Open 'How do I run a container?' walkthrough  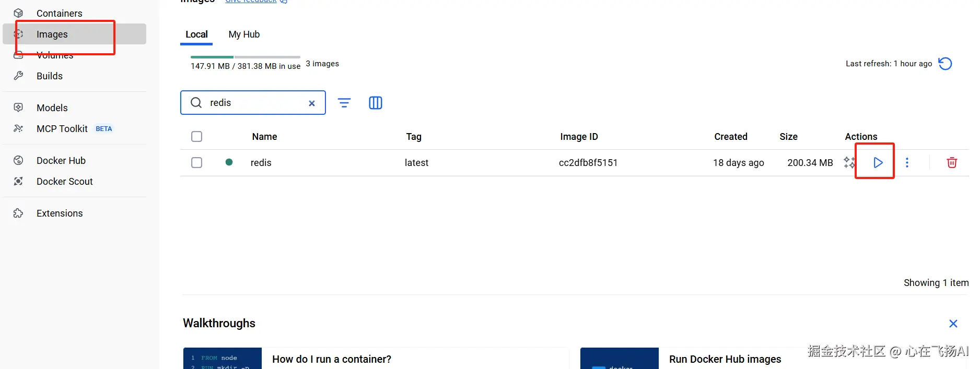click(331, 359)
